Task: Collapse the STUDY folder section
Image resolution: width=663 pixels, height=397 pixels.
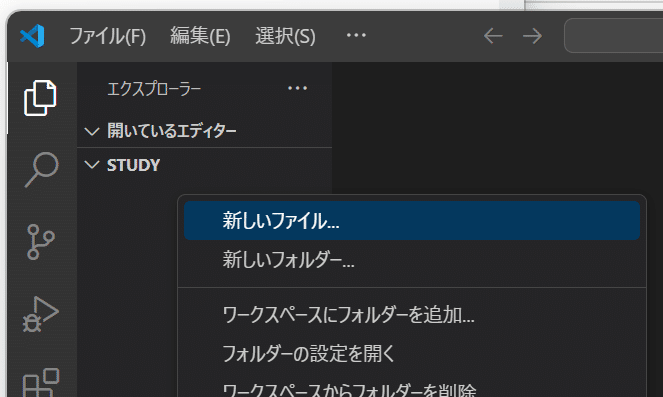Action: [x=205, y=164]
